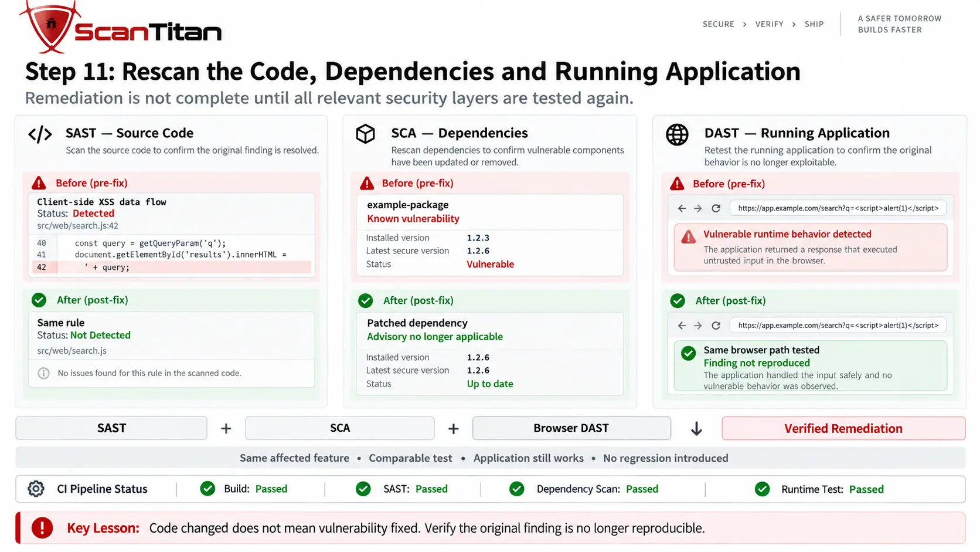Select SHIP in the top breadcrumb
Image resolution: width=980 pixels, height=552 pixels.
[814, 24]
